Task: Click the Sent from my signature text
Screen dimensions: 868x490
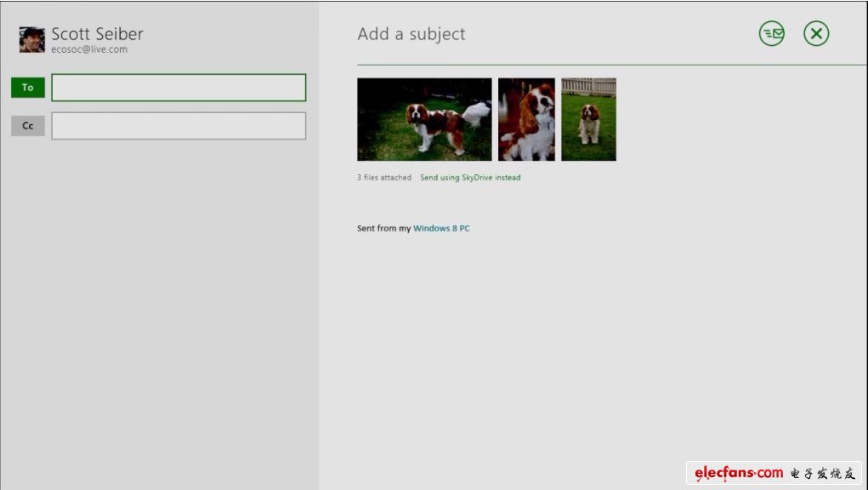Action: [383, 229]
